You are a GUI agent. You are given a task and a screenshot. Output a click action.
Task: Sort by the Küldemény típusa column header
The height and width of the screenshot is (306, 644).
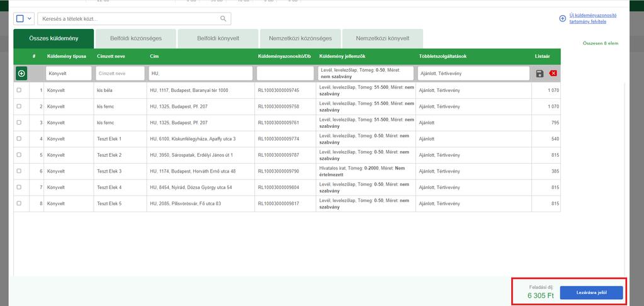67,56
